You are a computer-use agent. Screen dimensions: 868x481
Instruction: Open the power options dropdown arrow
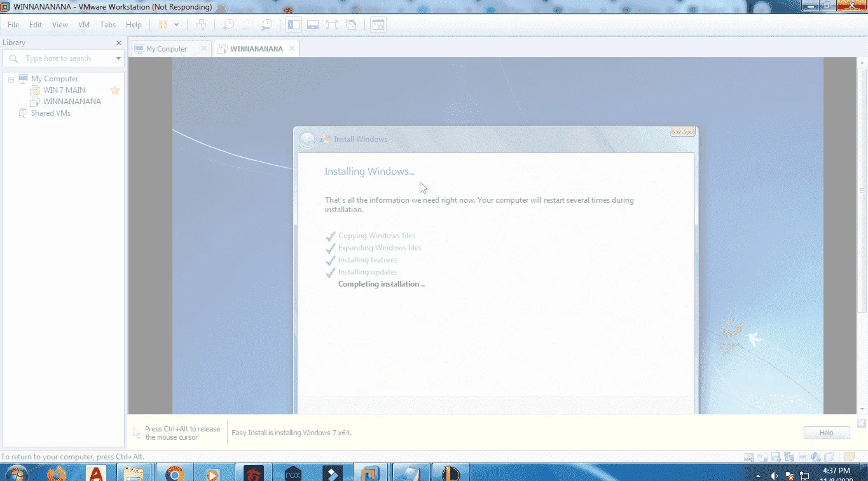(x=176, y=25)
